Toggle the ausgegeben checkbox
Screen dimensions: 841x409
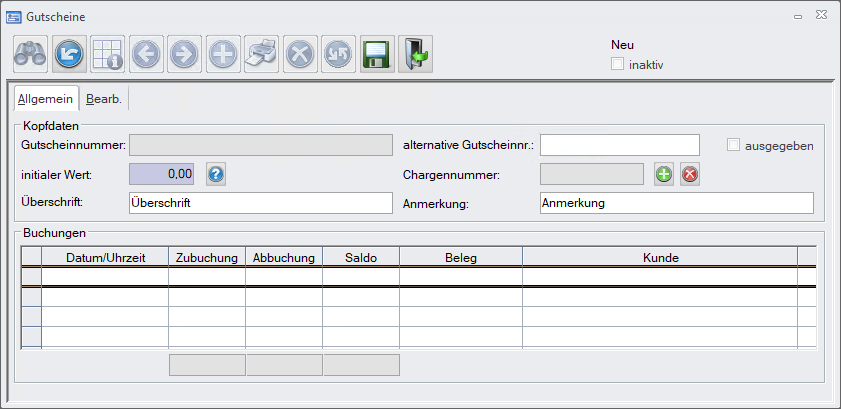734,145
